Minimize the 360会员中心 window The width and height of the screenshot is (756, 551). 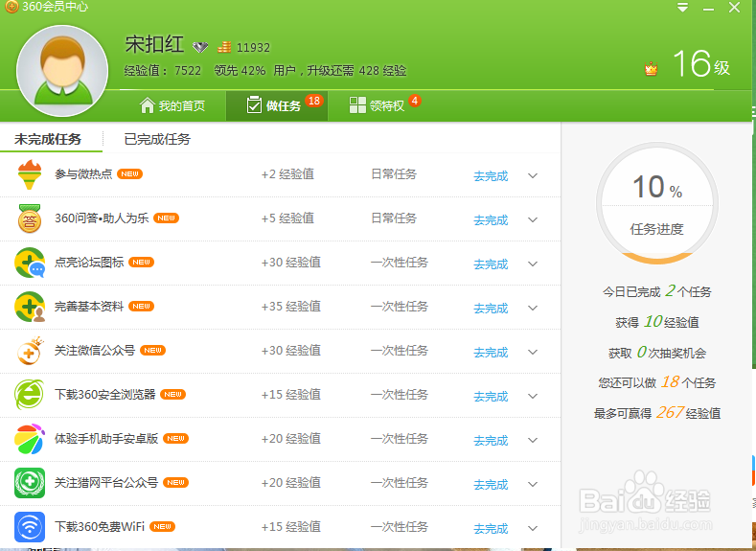click(708, 9)
